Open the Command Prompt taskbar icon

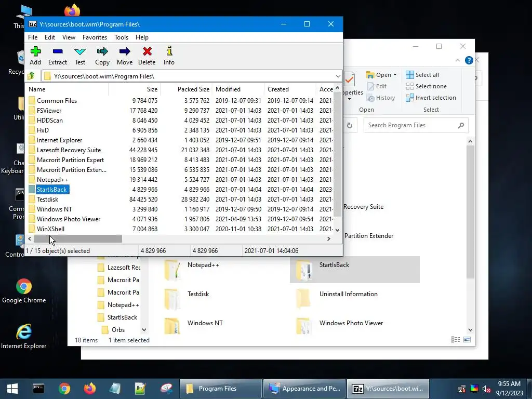(x=38, y=389)
